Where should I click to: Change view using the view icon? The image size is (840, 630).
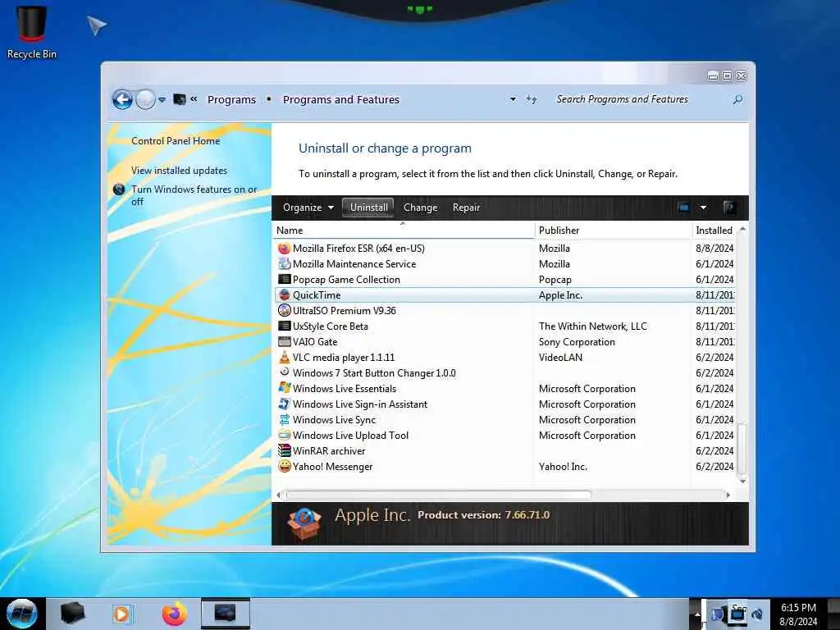(x=683, y=208)
